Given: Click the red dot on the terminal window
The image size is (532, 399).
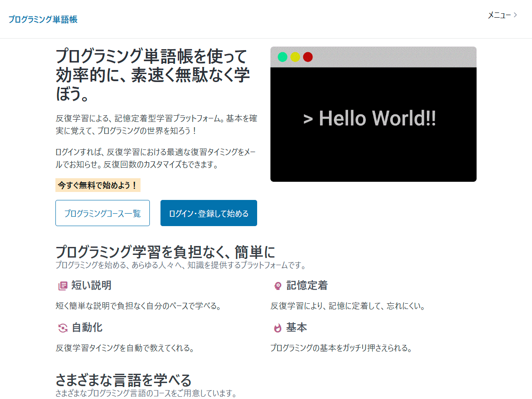Looking at the screenshot, I should (x=307, y=57).
